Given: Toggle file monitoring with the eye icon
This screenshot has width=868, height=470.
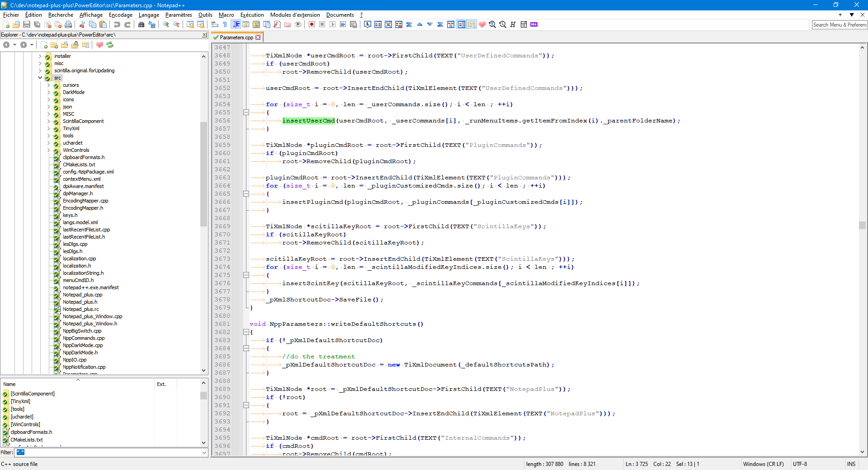Looking at the screenshot, I should click(298, 24).
